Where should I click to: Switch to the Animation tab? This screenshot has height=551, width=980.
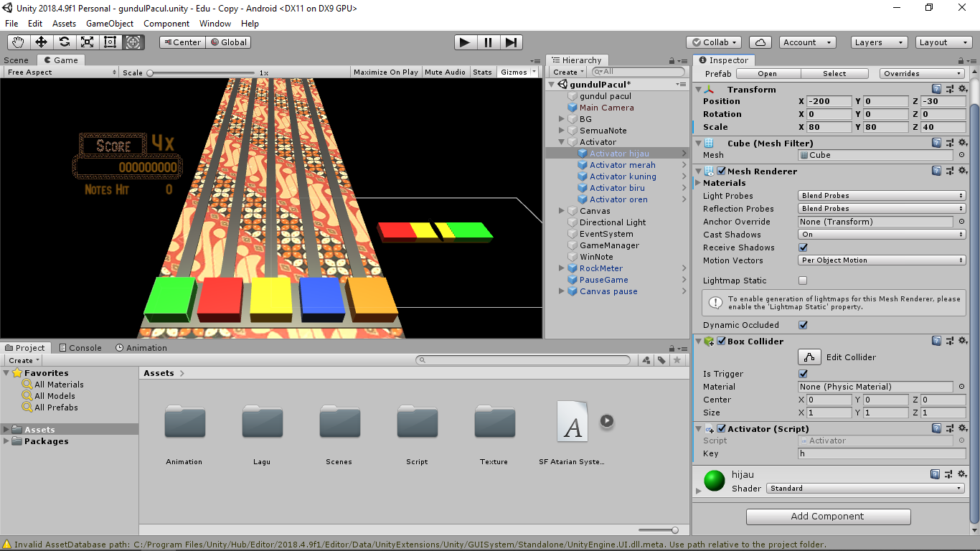pos(141,348)
